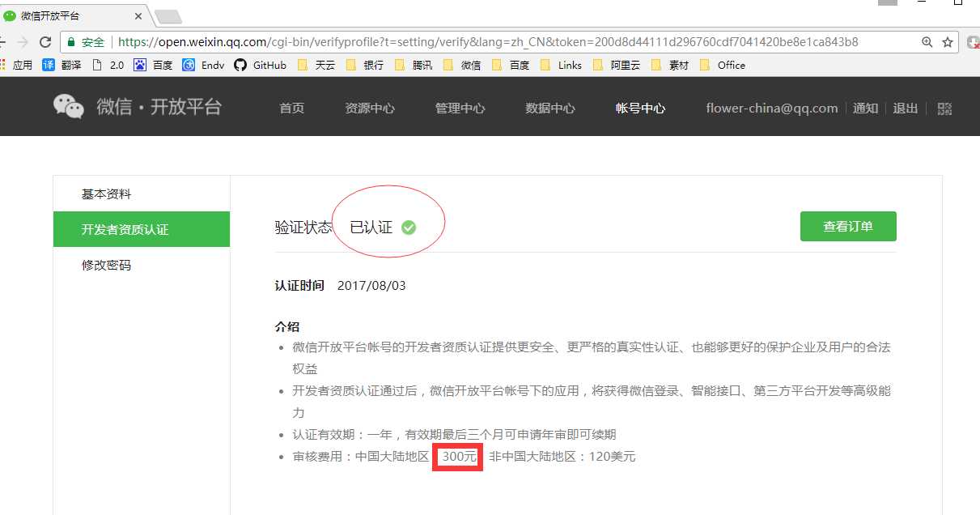Open the Endv bookmark
The height and width of the screenshot is (515, 980).
pos(203,65)
